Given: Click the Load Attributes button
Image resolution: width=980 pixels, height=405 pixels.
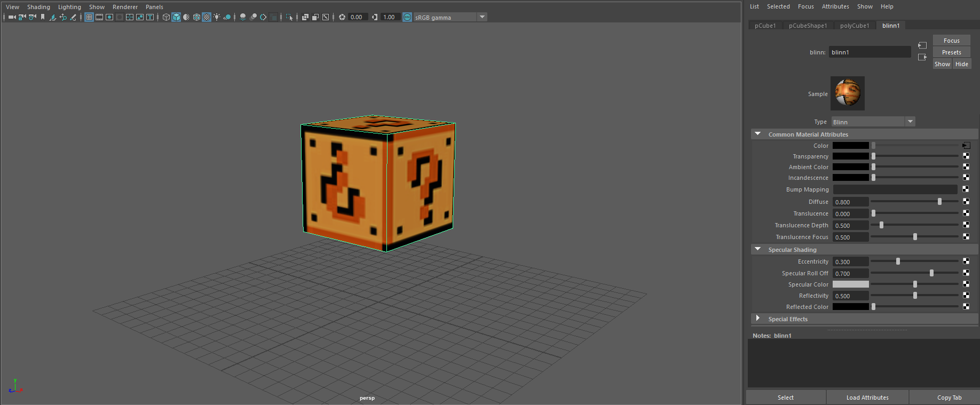Looking at the screenshot, I should [867, 398].
